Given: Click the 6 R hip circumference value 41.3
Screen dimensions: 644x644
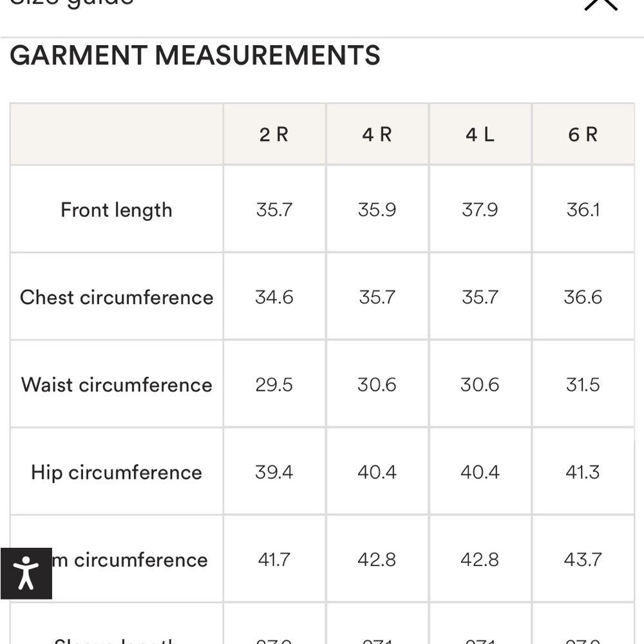Looking at the screenshot, I should pos(583,473).
